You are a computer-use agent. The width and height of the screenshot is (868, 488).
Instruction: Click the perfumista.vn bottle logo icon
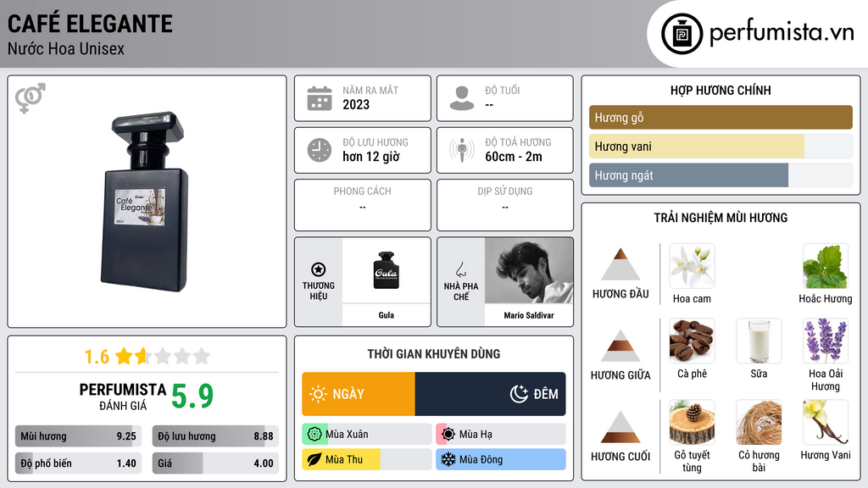click(682, 34)
